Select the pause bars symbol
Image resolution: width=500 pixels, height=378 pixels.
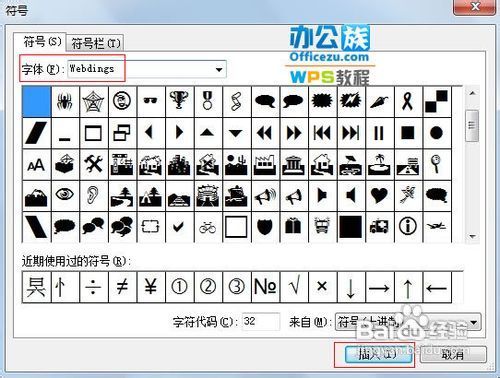click(379, 133)
